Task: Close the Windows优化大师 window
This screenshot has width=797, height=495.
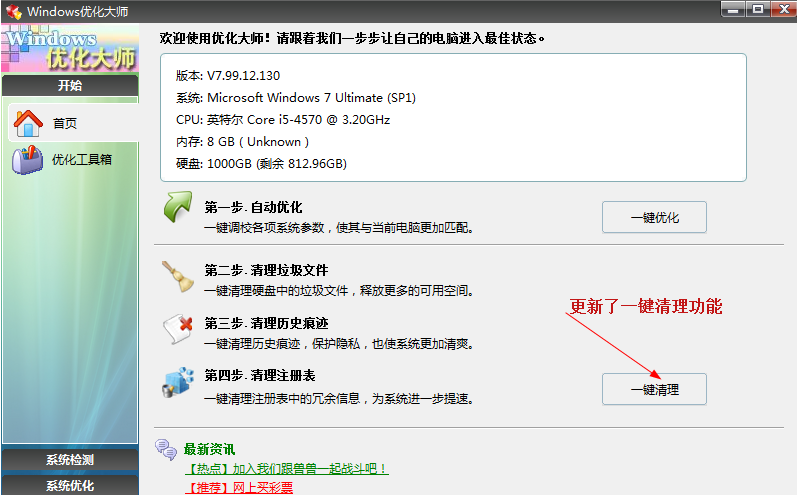Action: coord(784,9)
